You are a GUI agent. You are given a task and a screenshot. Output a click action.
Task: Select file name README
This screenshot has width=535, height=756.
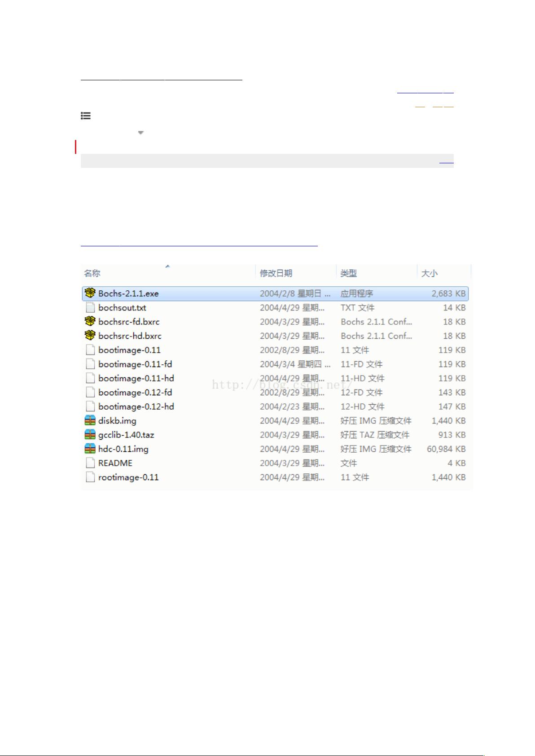coord(115,463)
